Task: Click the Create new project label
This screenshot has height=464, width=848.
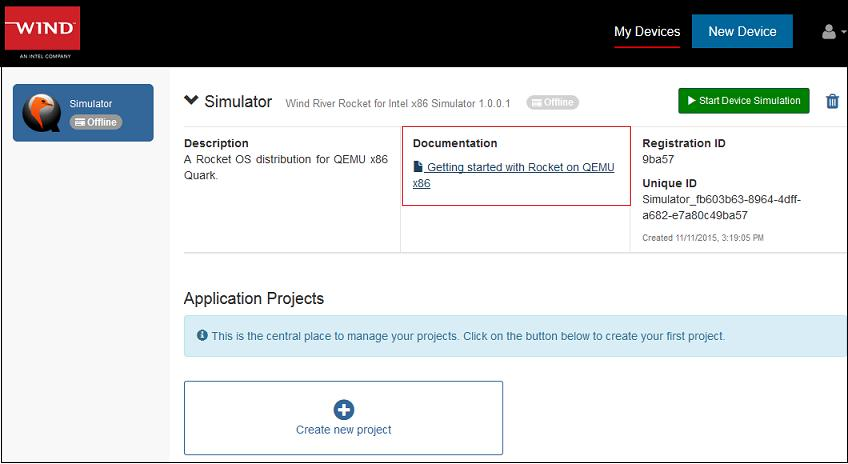Action: point(343,430)
